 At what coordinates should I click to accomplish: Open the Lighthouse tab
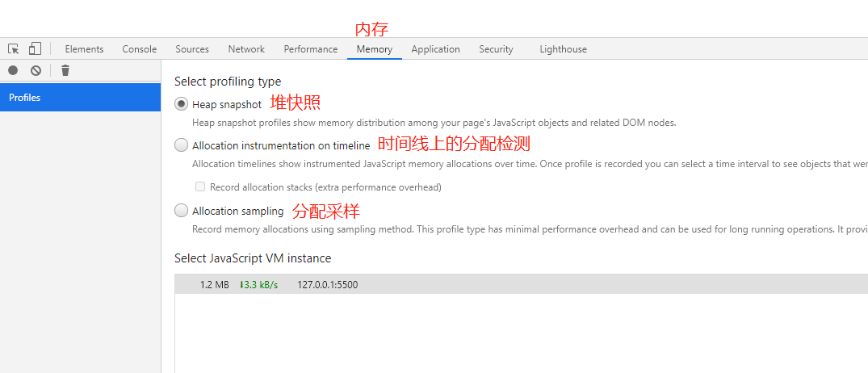pos(563,49)
